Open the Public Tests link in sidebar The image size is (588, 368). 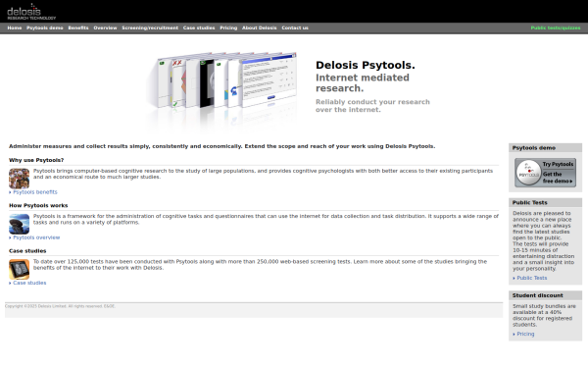click(532, 278)
